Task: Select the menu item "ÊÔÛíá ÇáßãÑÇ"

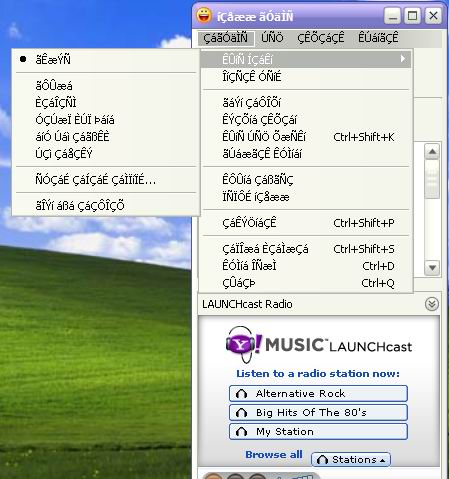Action: click(x=306, y=180)
